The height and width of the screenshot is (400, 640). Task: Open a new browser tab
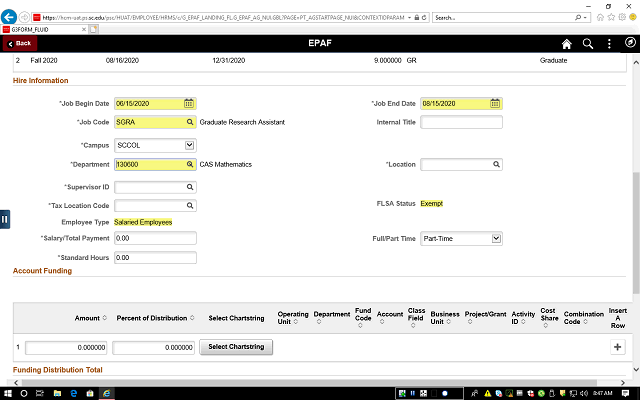tap(93, 29)
